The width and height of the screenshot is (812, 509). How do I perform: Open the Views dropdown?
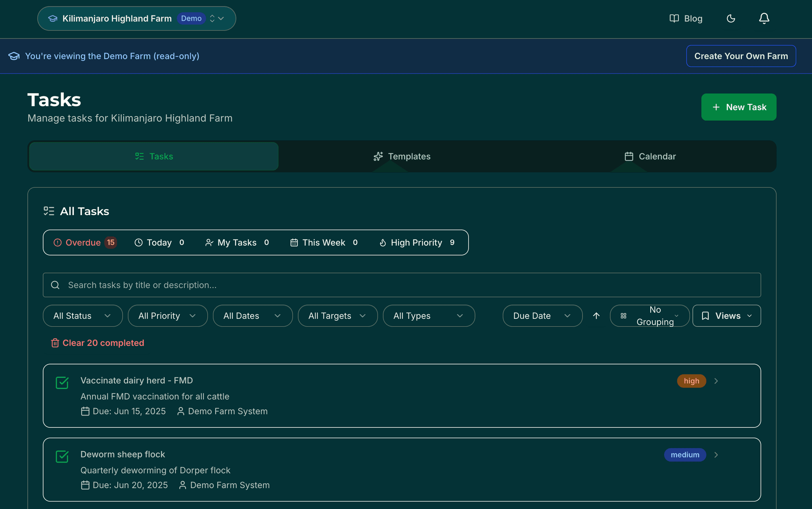click(726, 316)
